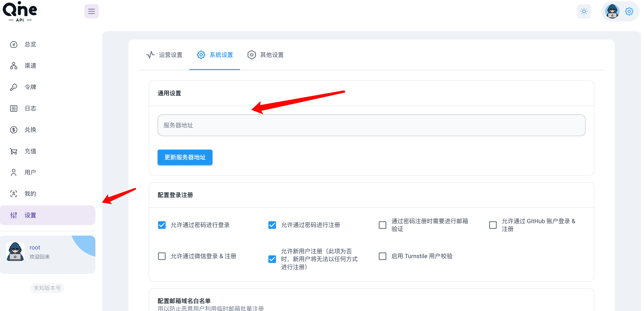Click the 我的 profile scan icon

click(x=14, y=194)
